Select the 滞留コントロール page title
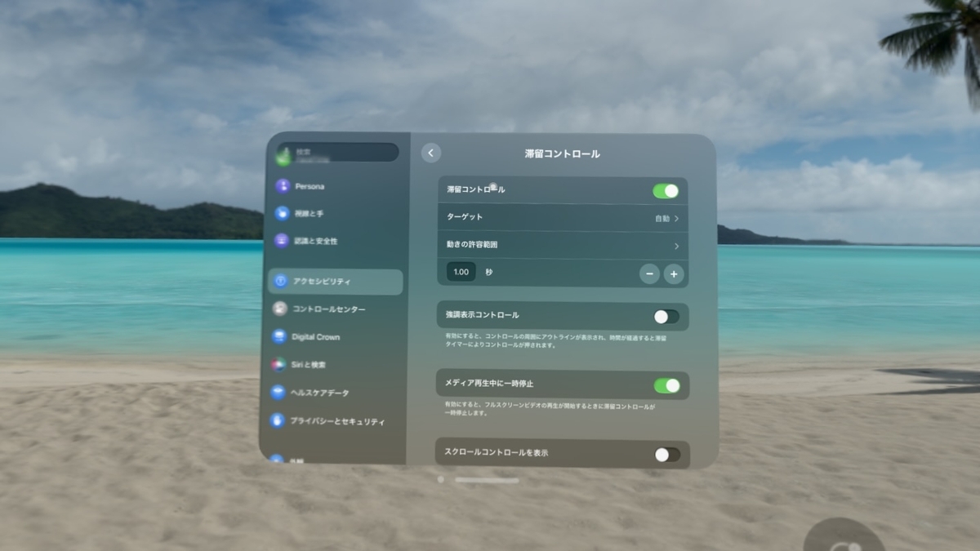The height and width of the screenshot is (551, 980). point(562,153)
